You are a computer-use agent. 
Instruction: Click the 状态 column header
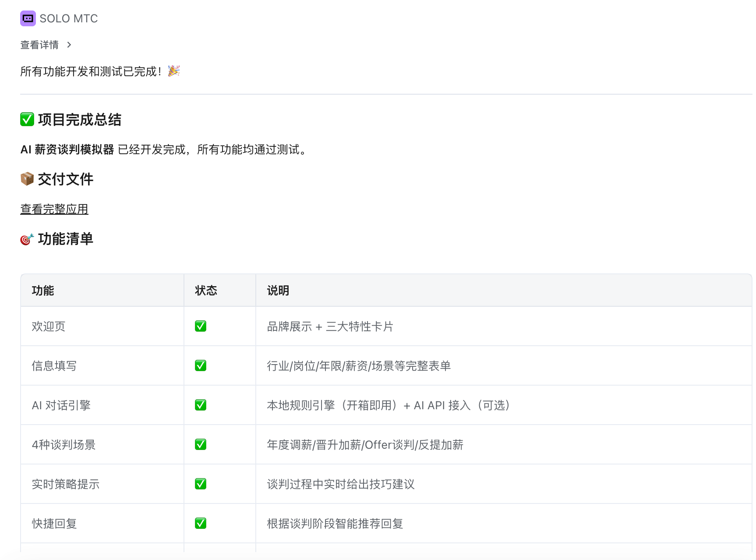tap(206, 291)
